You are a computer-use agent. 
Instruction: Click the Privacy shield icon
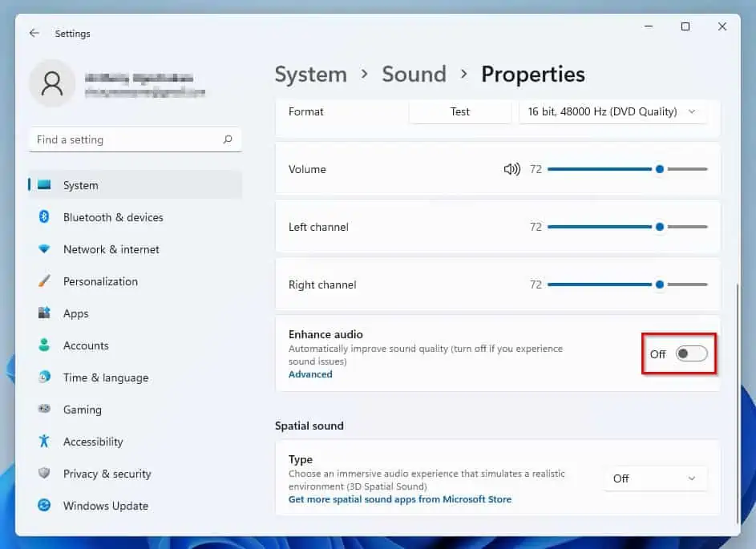coord(44,473)
